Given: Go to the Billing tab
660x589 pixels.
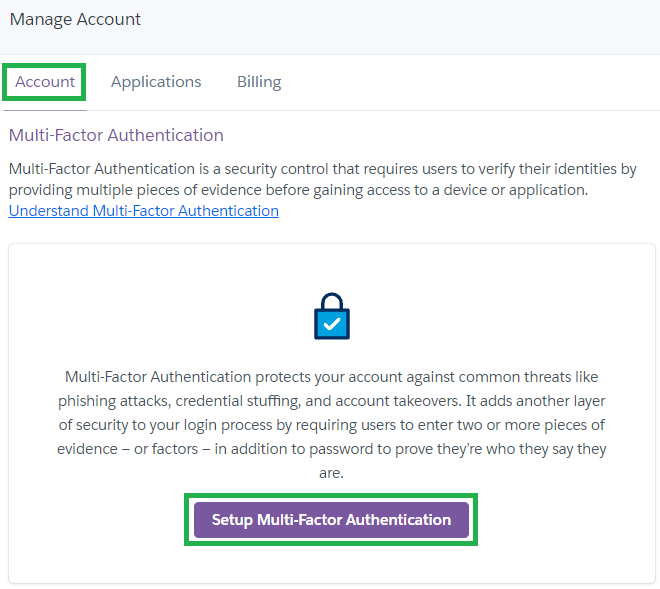Looking at the screenshot, I should pyautogui.click(x=259, y=82).
